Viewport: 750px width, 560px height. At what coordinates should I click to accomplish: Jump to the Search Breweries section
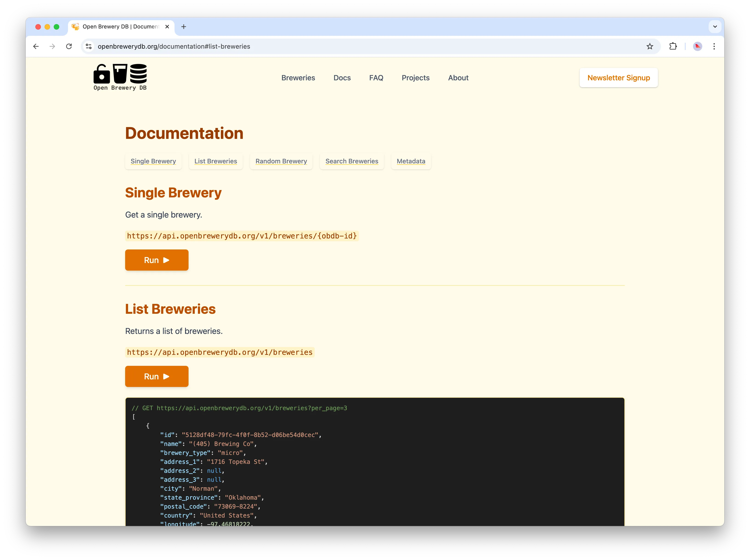pyautogui.click(x=352, y=161)
